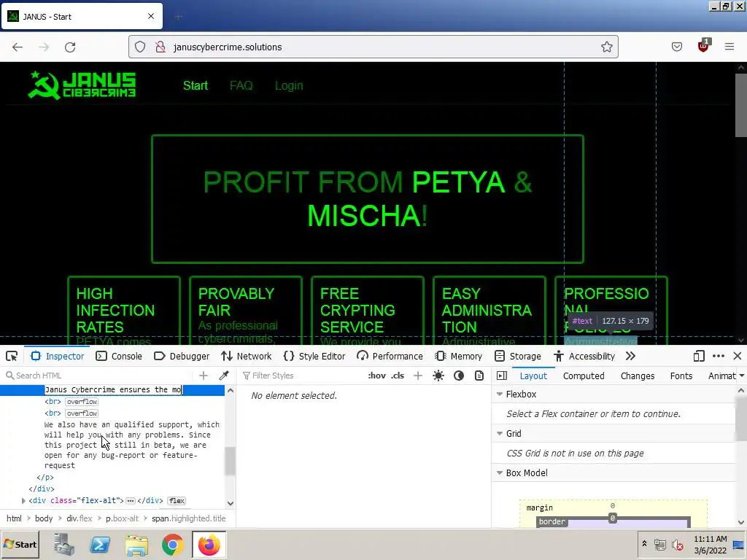Open the Network panel
The image size is (747, 560).
[247, 356]
